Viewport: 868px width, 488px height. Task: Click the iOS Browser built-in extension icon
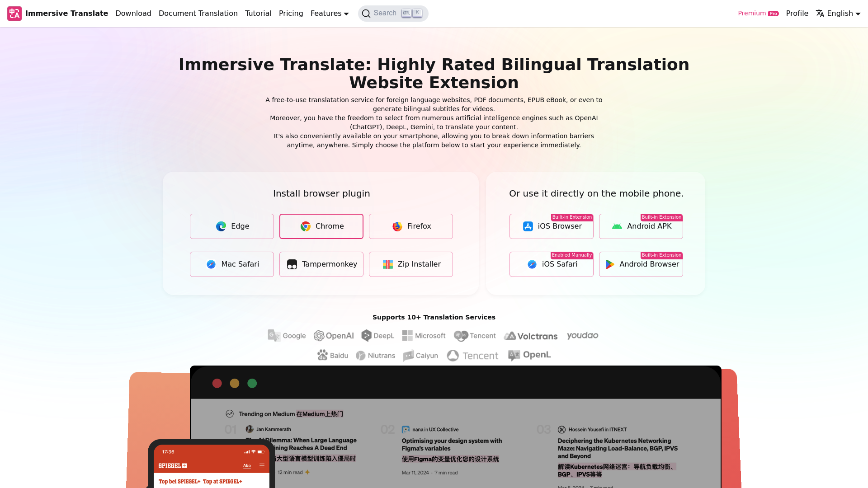click(x=528, y=226)
